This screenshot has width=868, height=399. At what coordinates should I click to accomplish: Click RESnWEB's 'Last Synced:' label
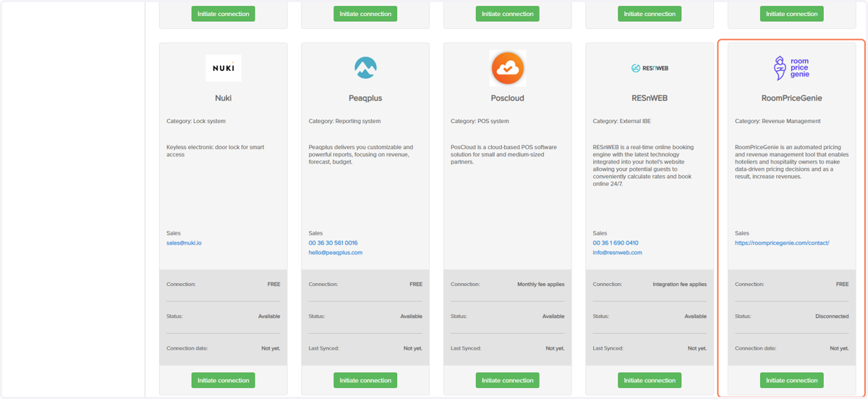coord(608,348)
